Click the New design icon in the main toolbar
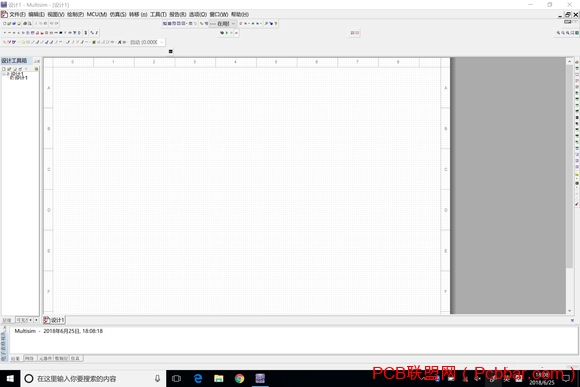Screen dimensions: 580x387 4,23
